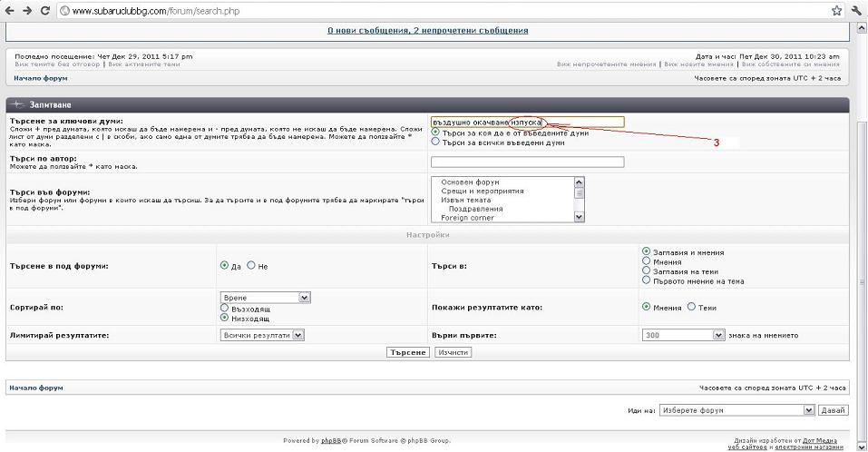Open the Време sort dropdown
Viewport: 868px width, 452px height.
[x=265, y=298]
